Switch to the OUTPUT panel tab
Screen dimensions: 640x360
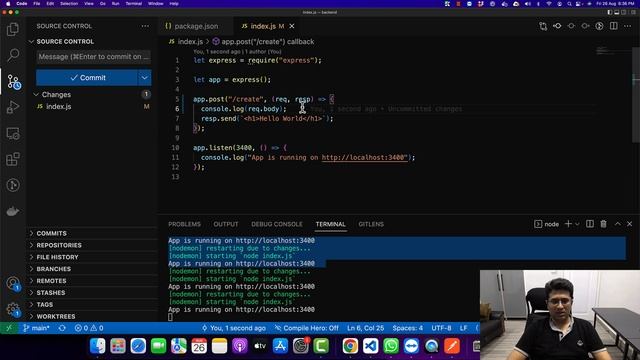[226, 224]
